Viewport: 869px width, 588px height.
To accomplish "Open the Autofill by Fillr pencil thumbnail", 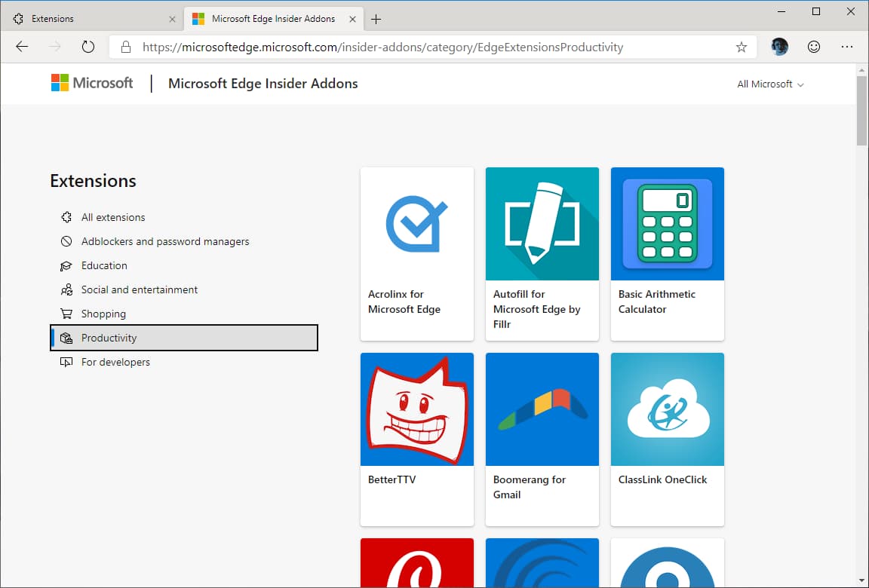I will (x=542, y=224).
